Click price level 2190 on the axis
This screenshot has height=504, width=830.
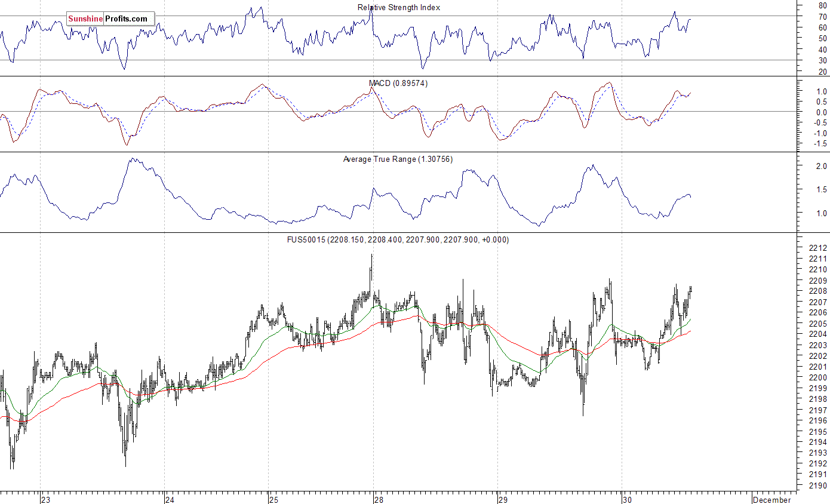pos(819,485)
